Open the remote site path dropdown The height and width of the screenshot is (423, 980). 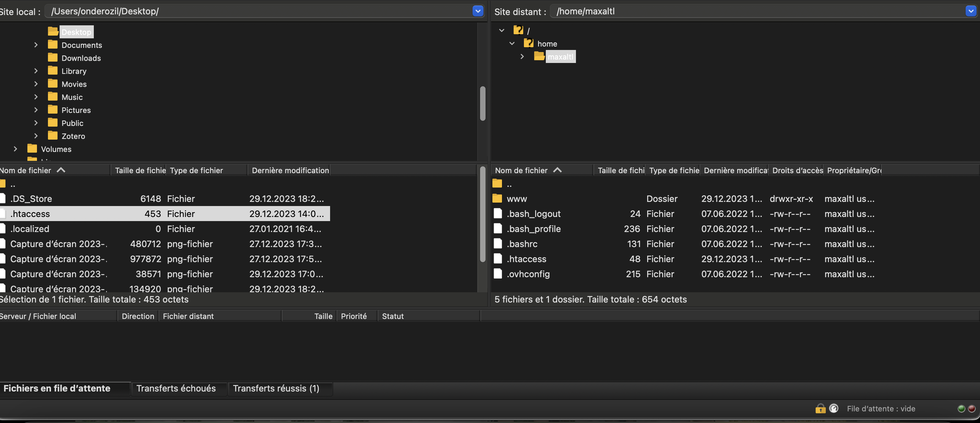tap(971, 11)
